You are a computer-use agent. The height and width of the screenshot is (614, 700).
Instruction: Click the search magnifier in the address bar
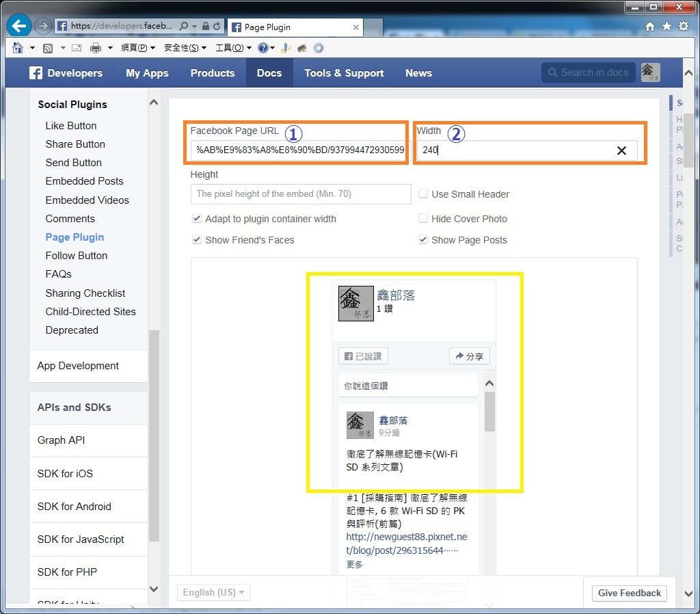click(183, 27)
